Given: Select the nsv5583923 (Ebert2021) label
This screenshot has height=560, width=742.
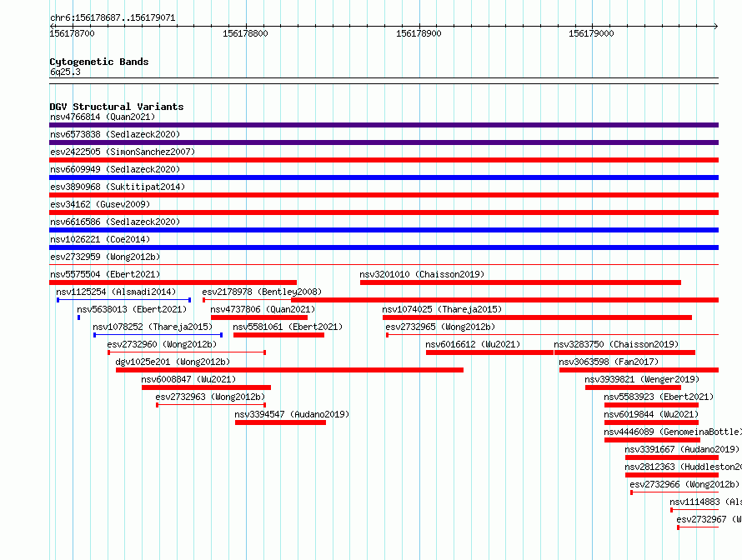Looking at the screenshot, I should 659,397.
